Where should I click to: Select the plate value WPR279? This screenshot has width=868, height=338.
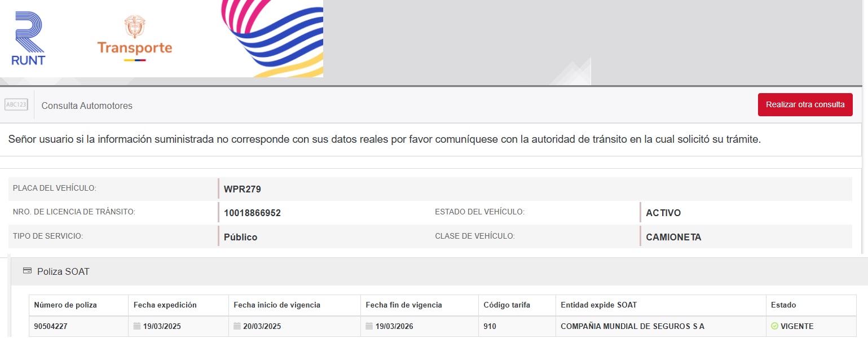pos(243,189)
